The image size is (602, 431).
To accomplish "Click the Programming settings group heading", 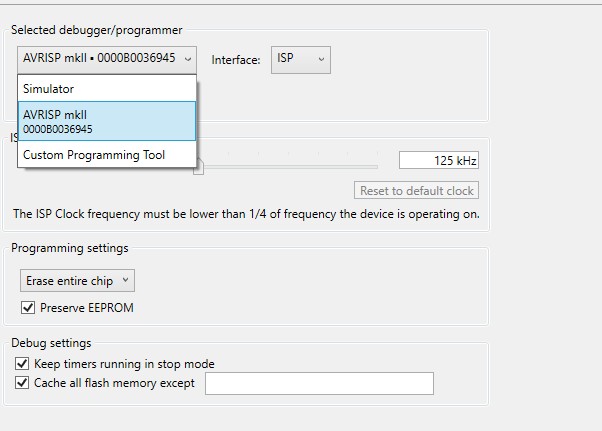I will point(70,248).
